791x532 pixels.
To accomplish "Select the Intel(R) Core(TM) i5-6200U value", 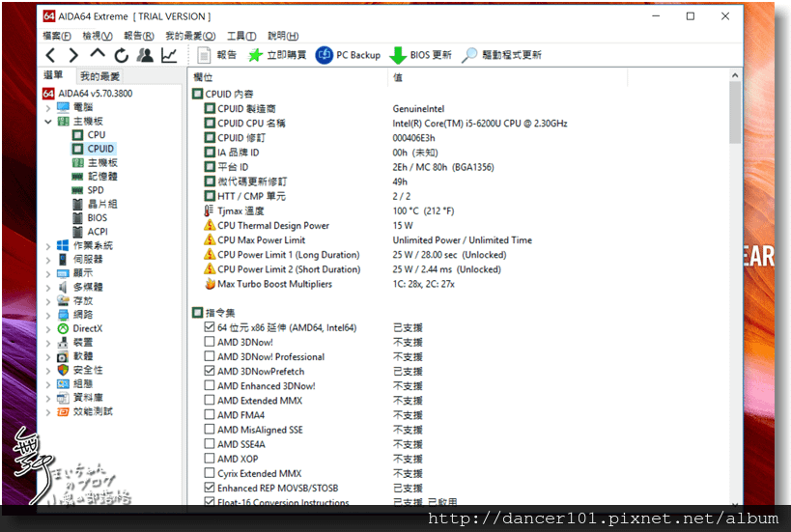I will click(480, 123).
